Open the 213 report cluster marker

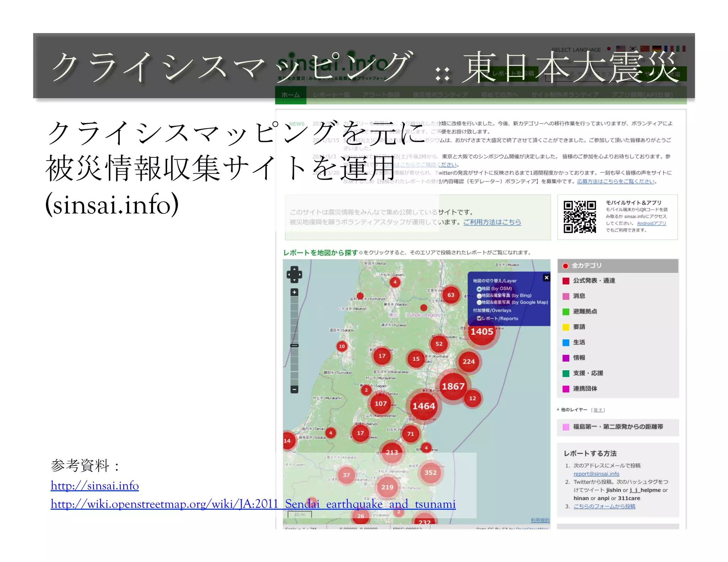[392, 452]
